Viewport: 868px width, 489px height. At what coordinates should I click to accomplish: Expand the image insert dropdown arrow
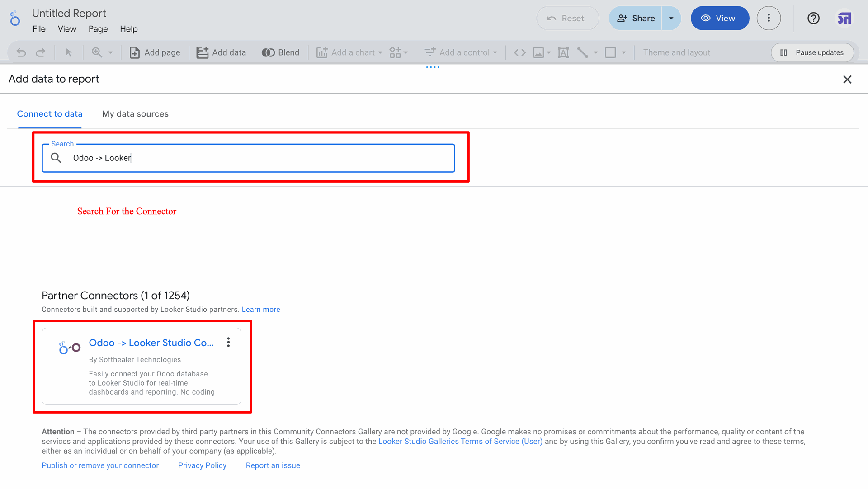tap(549, 52)
